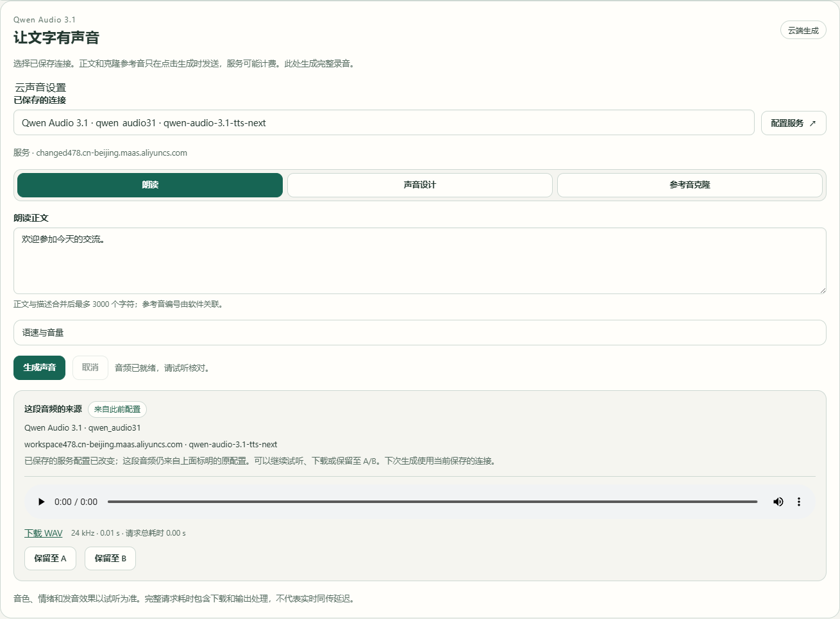Viewport: 840px width, 619px height.
Task: Expand the 语速与音量 section
Action: [420, 333]
